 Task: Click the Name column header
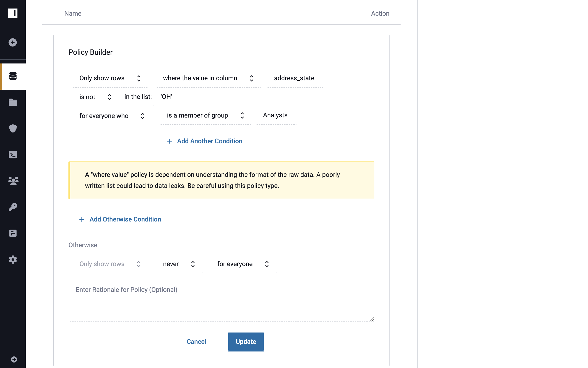[73, 13]
